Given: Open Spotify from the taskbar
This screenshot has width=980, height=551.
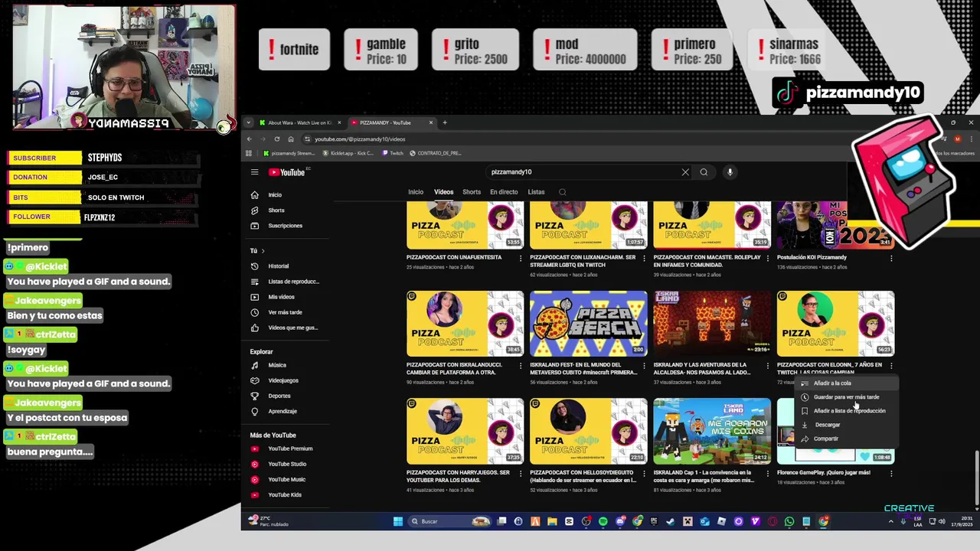Looking at the screenshot, I should point(603,521).
